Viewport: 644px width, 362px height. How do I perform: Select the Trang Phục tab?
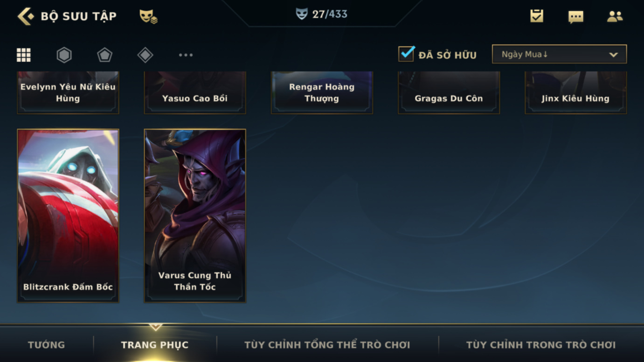pos(155,345)
